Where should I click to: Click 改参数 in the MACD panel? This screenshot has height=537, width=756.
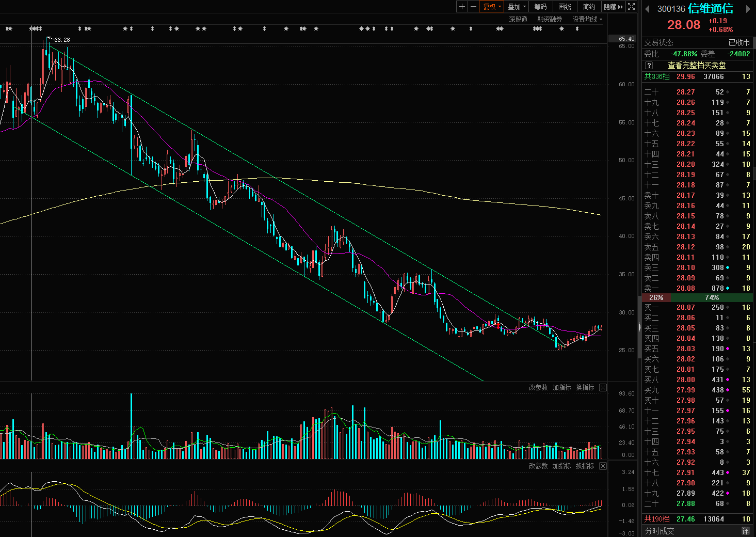click(x=538, y=466)
